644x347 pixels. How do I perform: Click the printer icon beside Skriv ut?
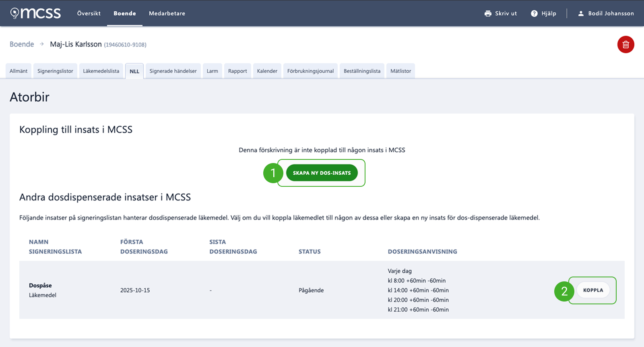(x=488, y=13)
